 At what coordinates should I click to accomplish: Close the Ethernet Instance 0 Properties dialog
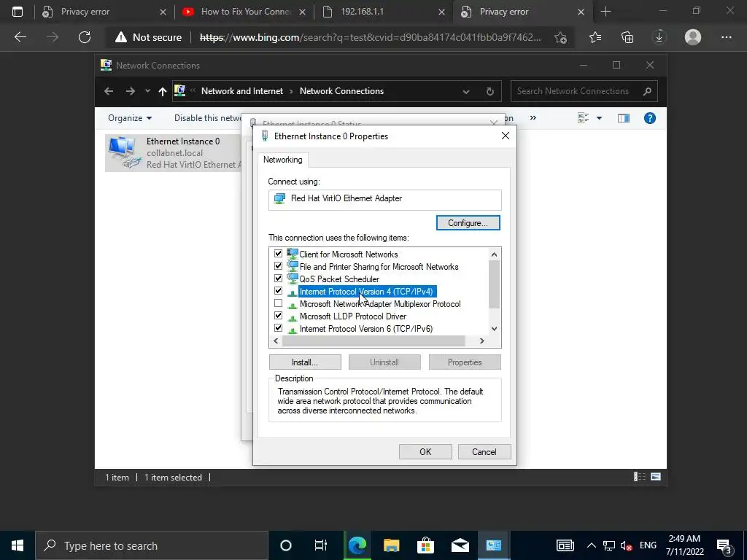tap(506, 136)
